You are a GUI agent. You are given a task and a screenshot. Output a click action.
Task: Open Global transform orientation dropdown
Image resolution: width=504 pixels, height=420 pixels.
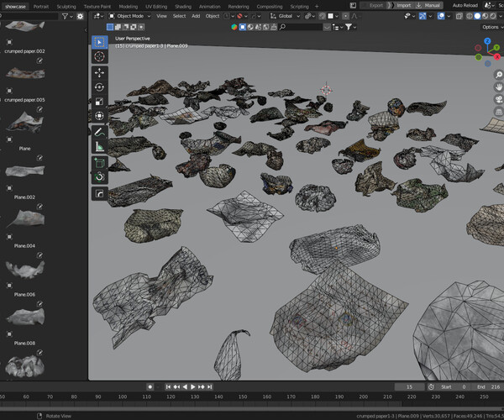pyautogui.click(x=285, y=16)
